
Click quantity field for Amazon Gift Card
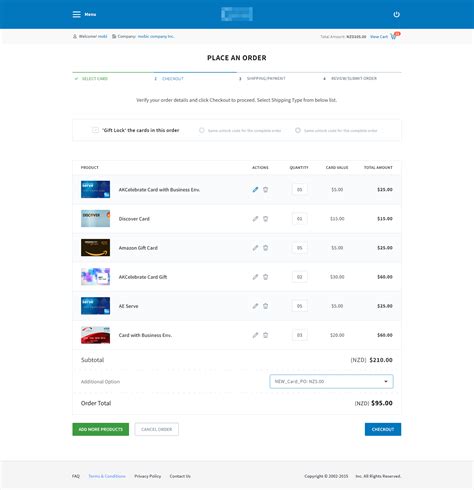coord(300,248)
